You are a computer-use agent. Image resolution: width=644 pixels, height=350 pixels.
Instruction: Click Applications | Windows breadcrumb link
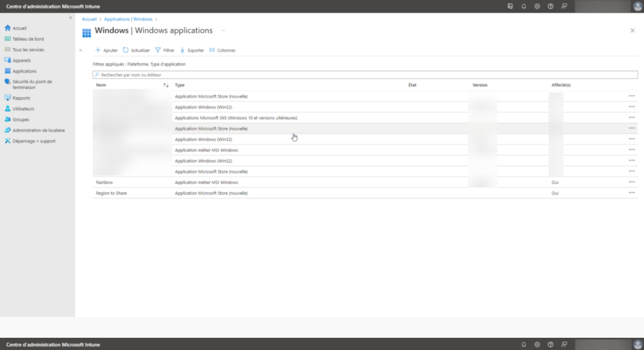tap(128, 19)
